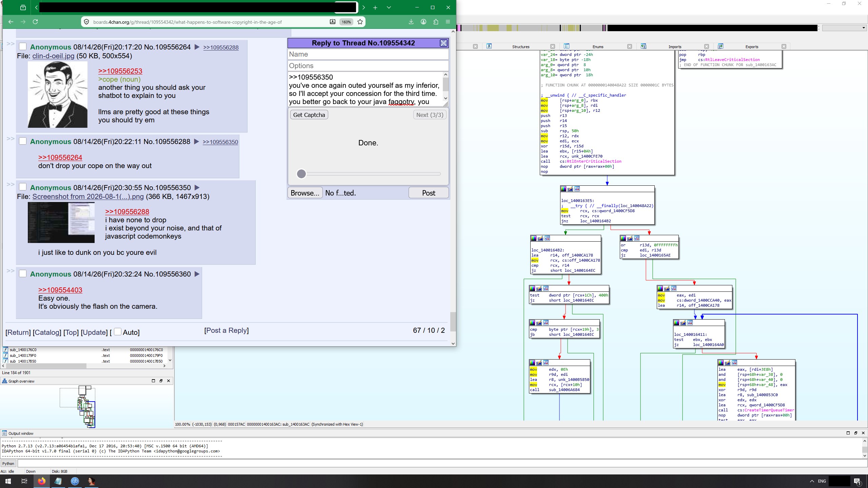This screenshot has height=488, width=868.
Task: Hide post No.109556264 using its side arrows
Action: 11,44
